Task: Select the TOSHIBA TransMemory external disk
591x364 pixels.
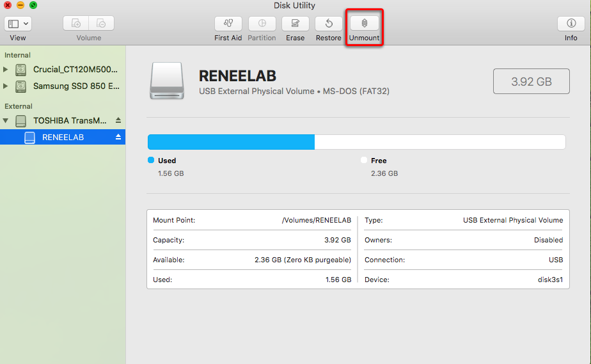Action: pyautogui.click(x=70, y=120)
